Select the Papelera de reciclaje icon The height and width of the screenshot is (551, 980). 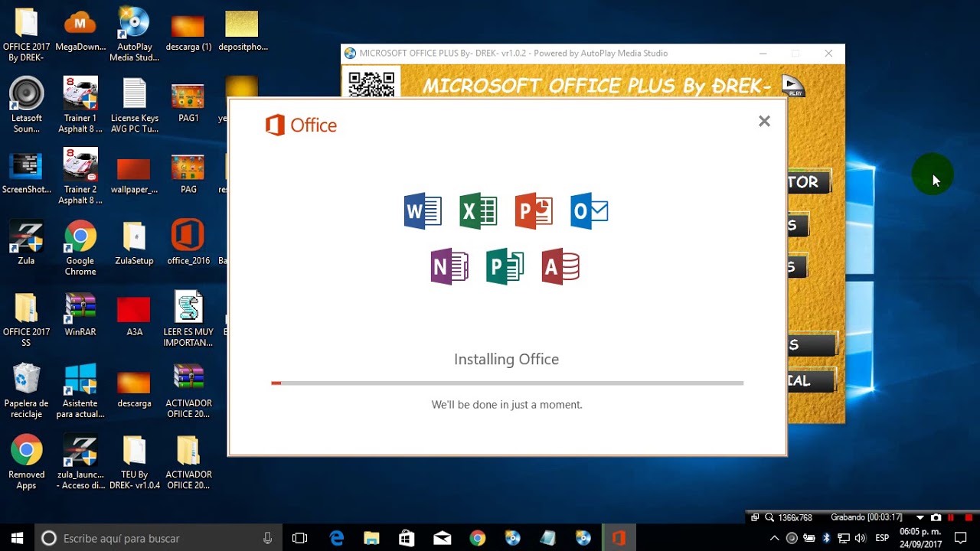click(x=26, y=391)
